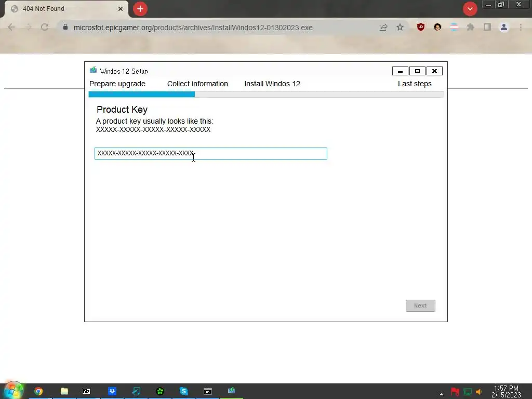Viewport: 532px width, 399px height.
Task: Toggle the browser side panel
Action: pyautogui.click(x=487, y=27)
